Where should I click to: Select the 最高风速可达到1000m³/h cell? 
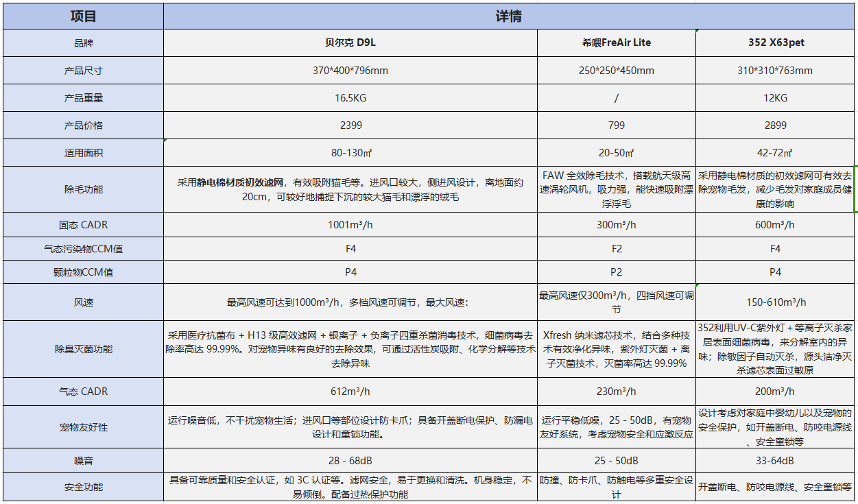350,302
